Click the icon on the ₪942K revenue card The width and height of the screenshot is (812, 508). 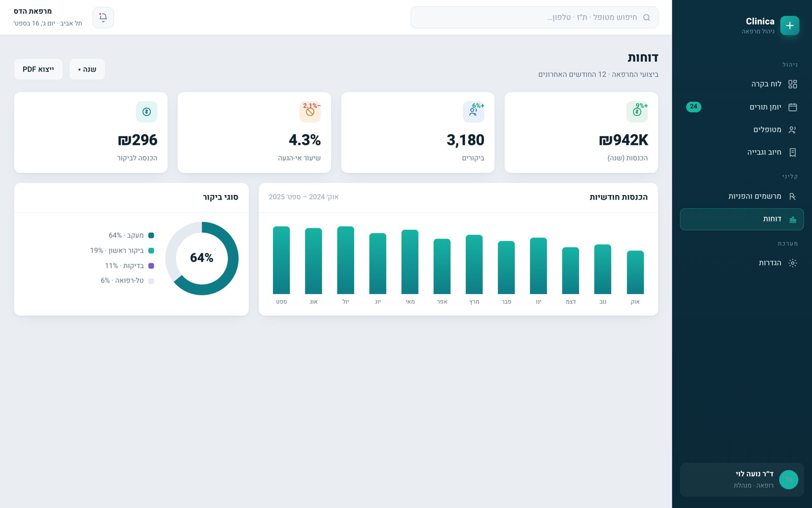[637, 112]
